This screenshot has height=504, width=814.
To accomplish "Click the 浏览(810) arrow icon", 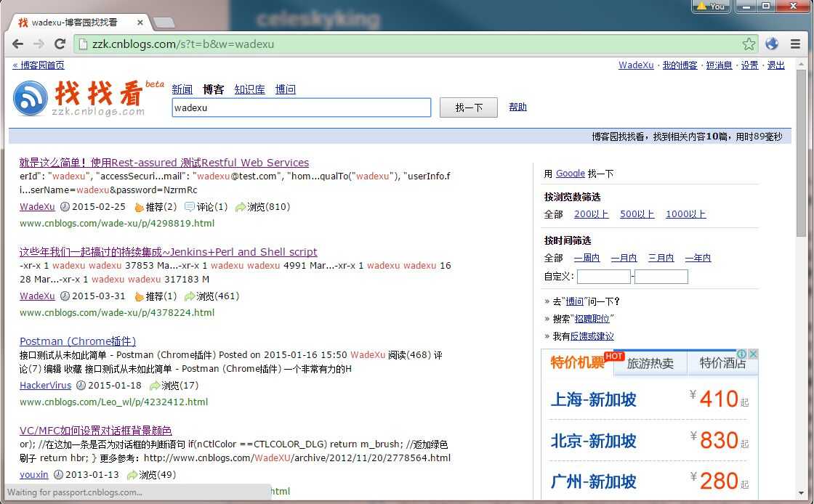I will 241,207.
